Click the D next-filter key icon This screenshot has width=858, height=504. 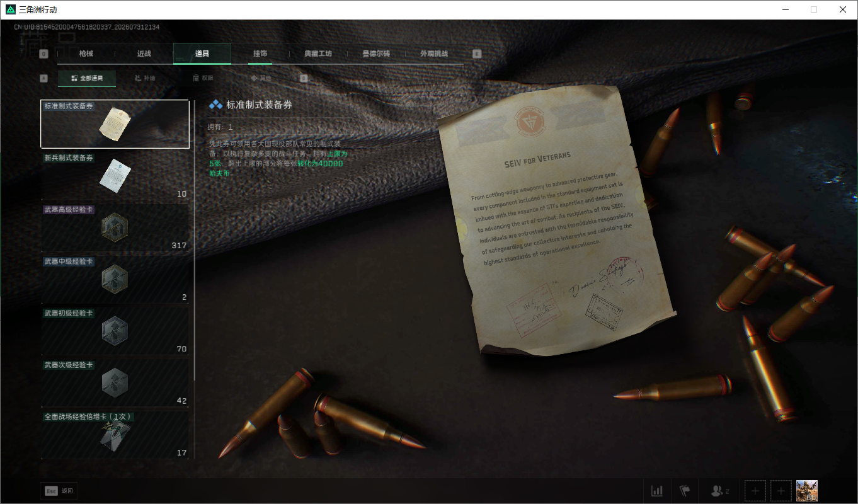click(304, 78)
